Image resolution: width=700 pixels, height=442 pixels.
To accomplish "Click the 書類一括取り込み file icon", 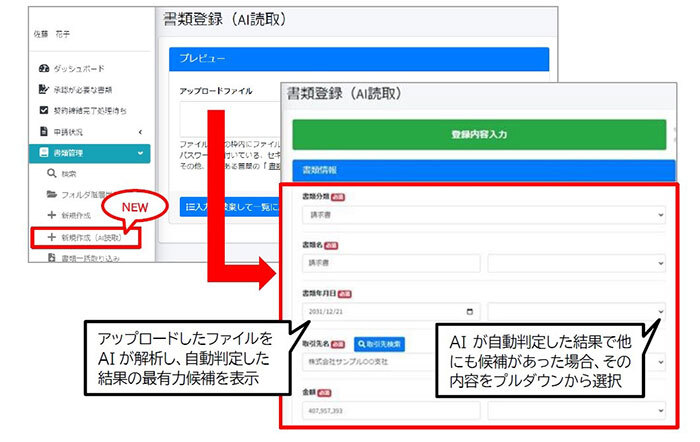I will (x=52, y=258).
